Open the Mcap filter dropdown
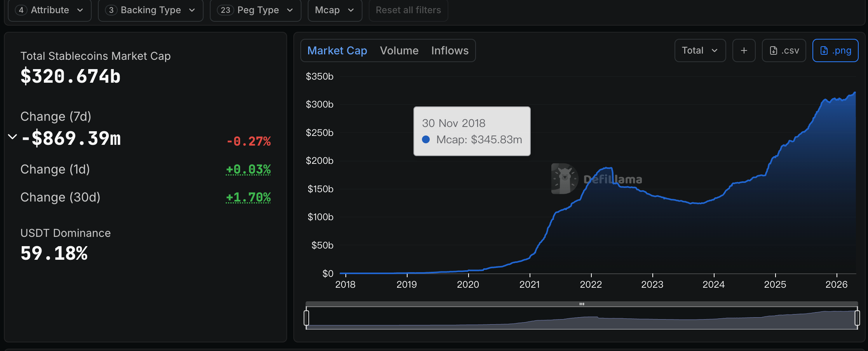This screenshot has height=351, width=868. click(335, 10)
